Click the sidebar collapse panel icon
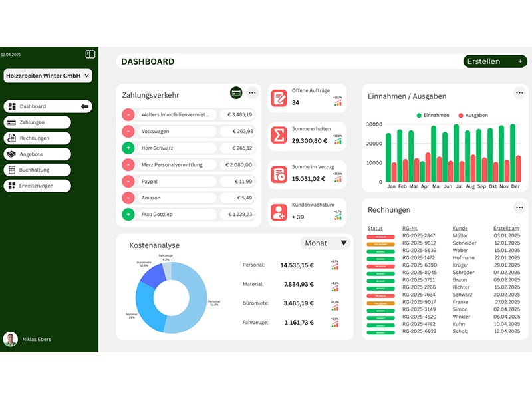532x399 pixels. 90,54
